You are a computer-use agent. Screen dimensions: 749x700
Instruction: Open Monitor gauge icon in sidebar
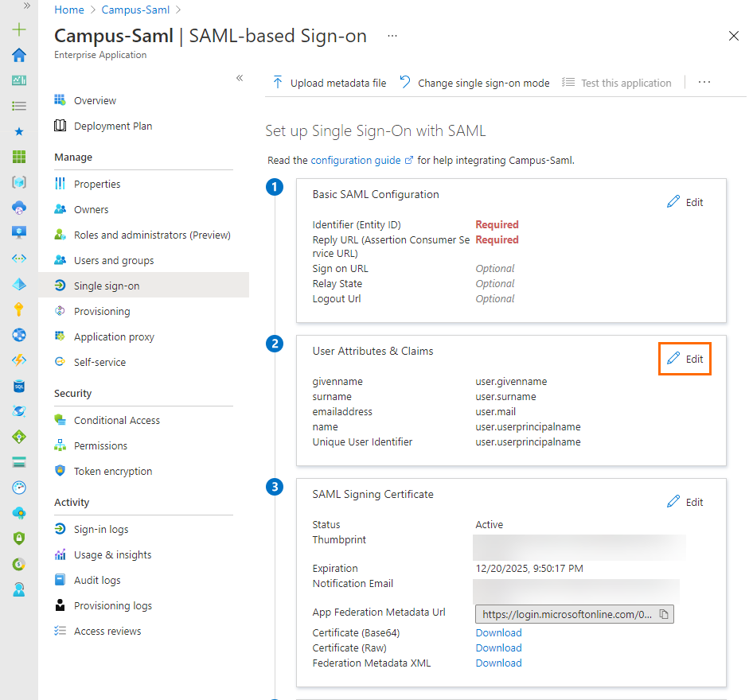19,488
